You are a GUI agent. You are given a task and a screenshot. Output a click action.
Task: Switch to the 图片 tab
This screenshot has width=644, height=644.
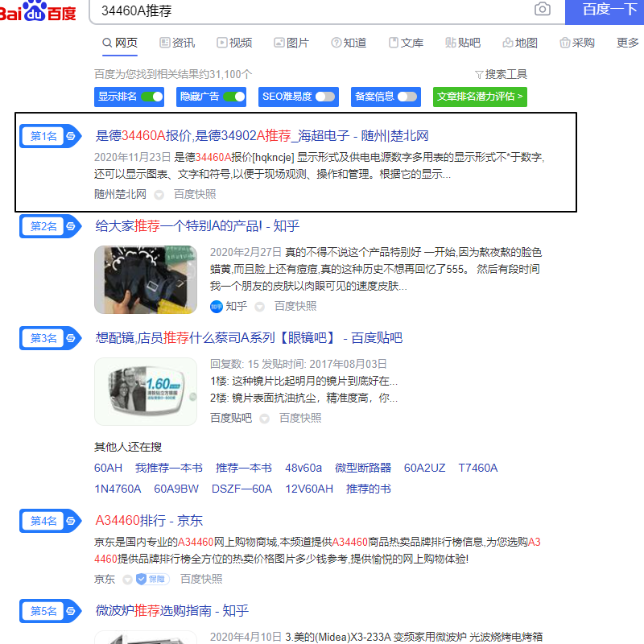coord(291,43)
